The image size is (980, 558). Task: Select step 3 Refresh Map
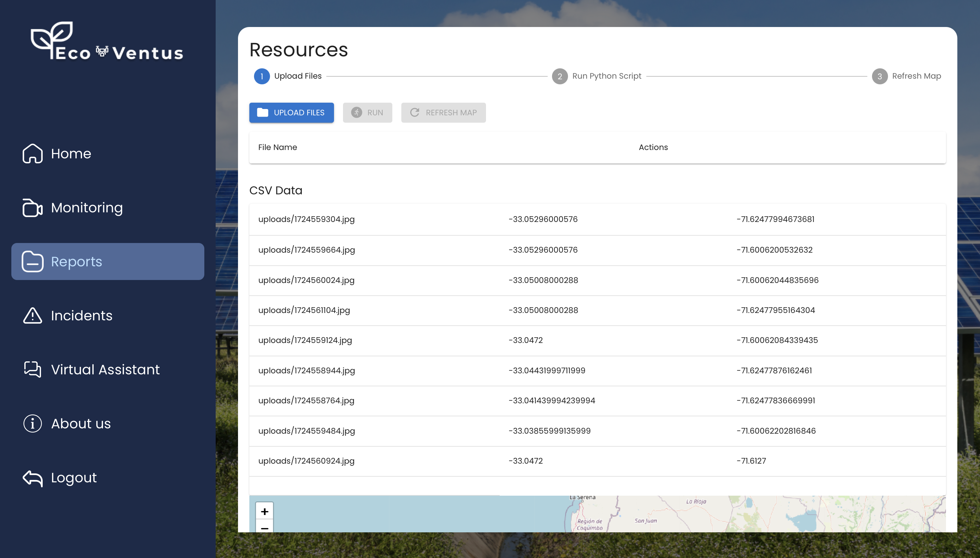[879, 76]
